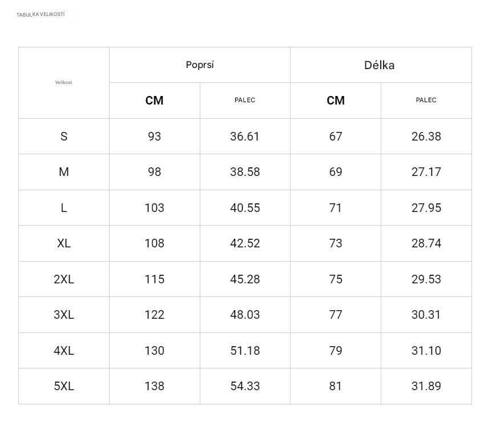Click the TABULKA VELIKOSTÍ heading

tap(41, 14)
